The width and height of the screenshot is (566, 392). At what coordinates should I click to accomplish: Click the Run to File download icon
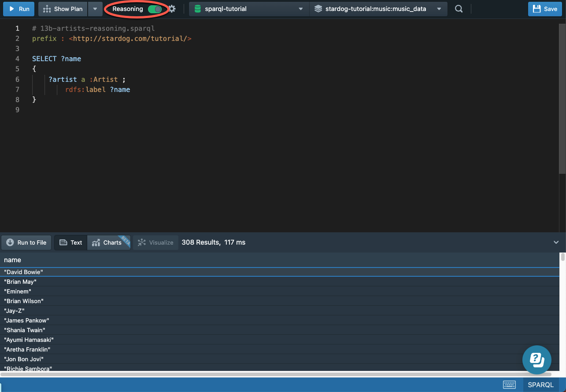[x=10, y=242]
